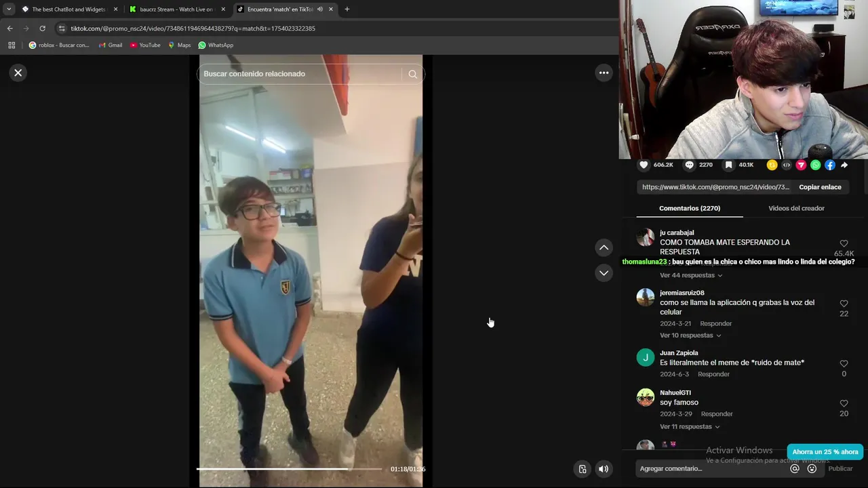Switch to the 'Comentarios (2270)' tab

(690, 208)
